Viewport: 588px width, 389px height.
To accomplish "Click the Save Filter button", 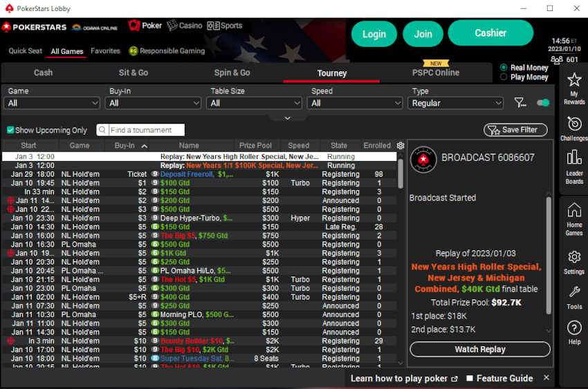I will coord(515,130).
